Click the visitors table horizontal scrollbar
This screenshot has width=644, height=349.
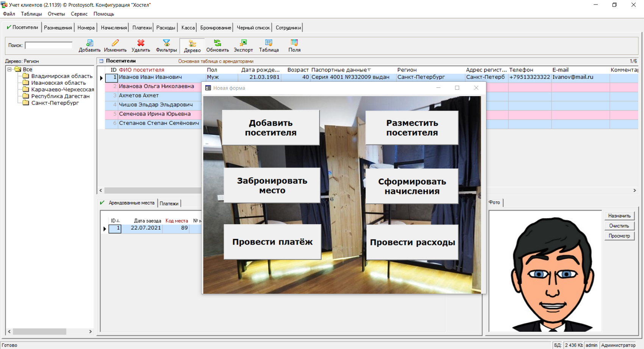tap(152, 190)
